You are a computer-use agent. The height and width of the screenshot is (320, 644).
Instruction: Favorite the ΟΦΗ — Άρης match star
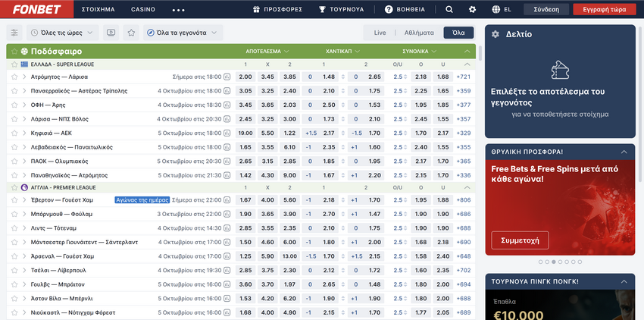[14, 105]
